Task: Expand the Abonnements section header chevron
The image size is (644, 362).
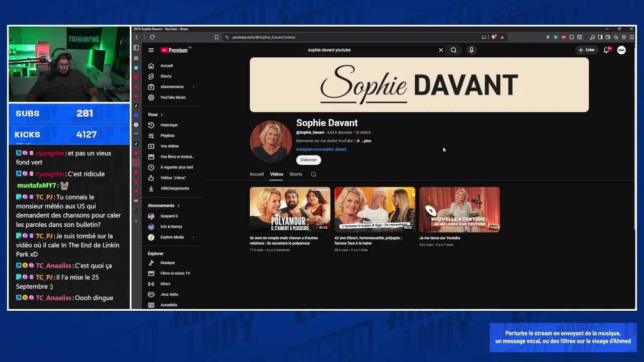Action: [x=178, y=206]
